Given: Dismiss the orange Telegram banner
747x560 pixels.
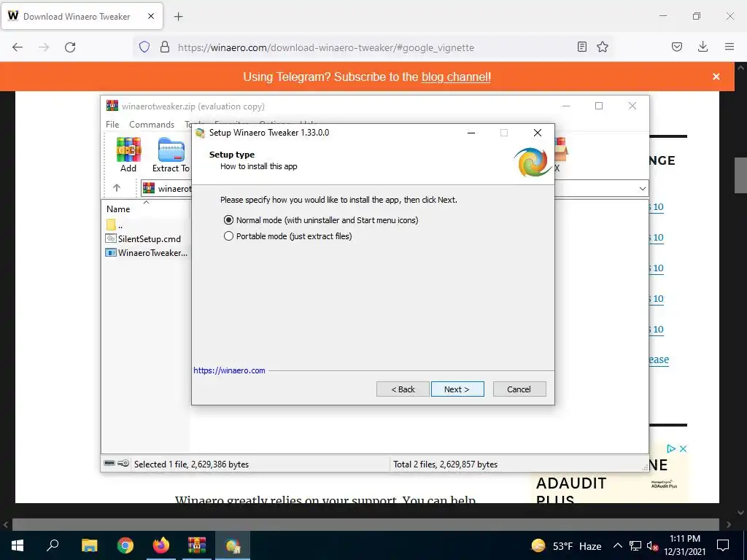Looking at the screenshot, I should pos(716,77).
